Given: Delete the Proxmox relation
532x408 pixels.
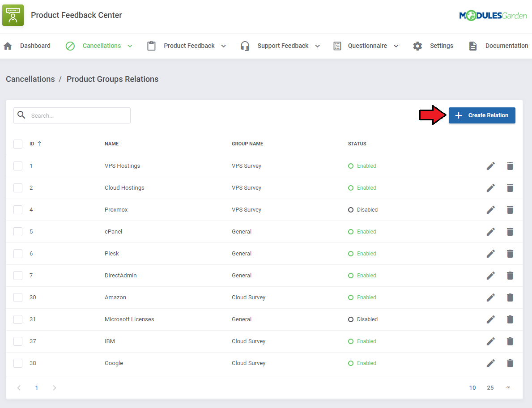Looking at the screenshot, I should [x=510, y=210].
